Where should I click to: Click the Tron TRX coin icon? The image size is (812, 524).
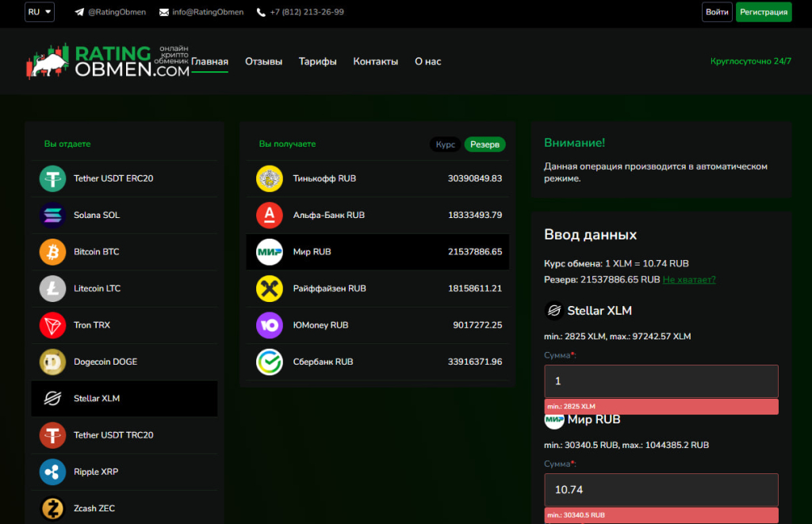pyautogui.click(x=53, y=326)
